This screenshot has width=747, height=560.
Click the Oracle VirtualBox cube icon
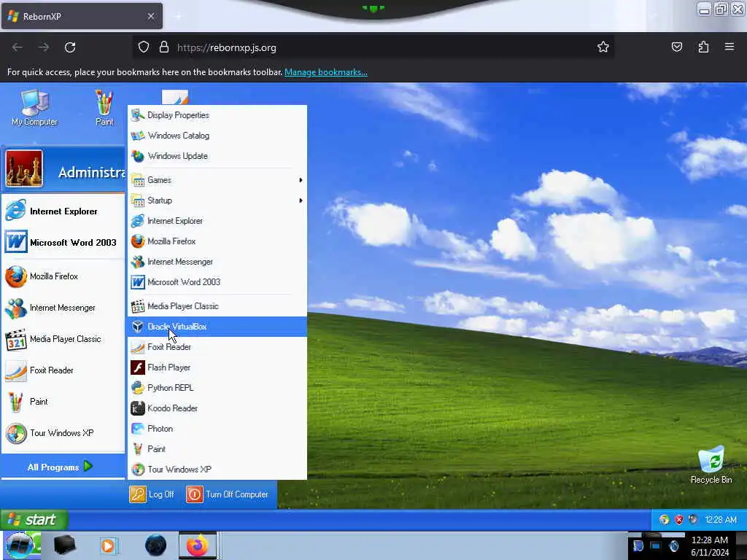138,327
